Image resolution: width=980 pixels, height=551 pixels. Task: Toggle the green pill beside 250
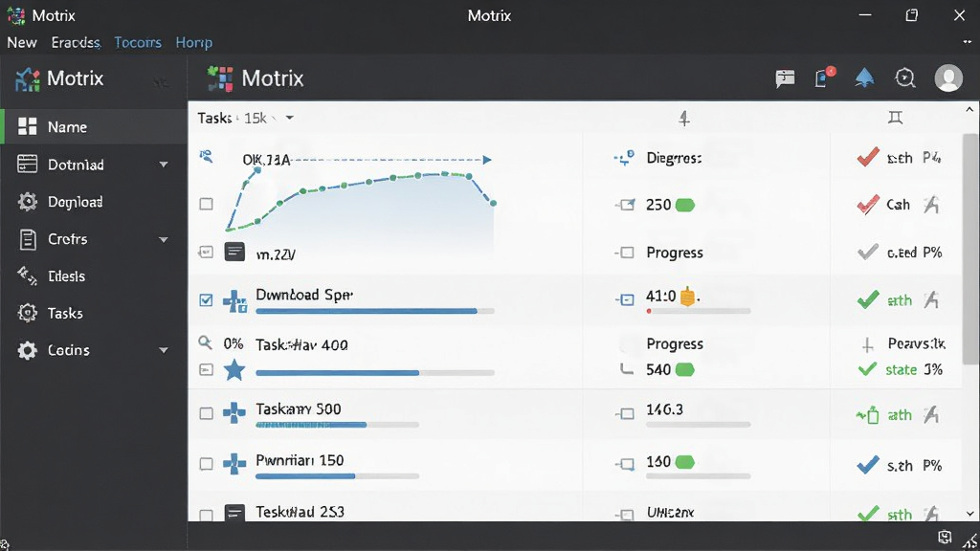coord(685,205)
